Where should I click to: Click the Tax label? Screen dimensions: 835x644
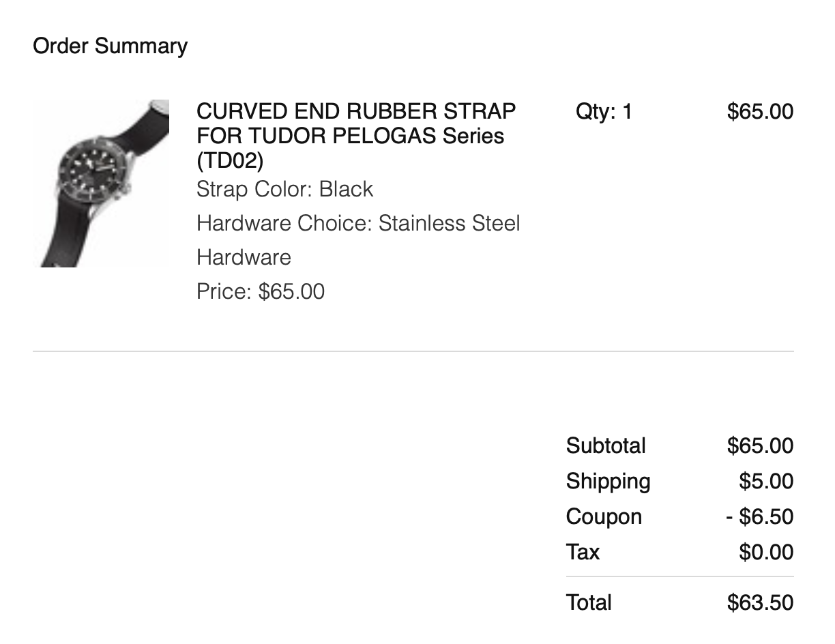coord(583,551)
